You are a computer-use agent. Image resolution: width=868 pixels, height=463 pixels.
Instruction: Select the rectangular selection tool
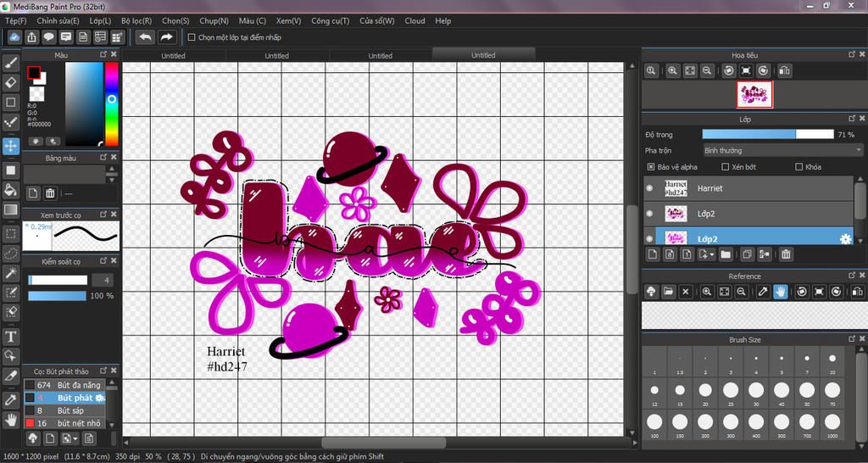click(x=10, y=234)
